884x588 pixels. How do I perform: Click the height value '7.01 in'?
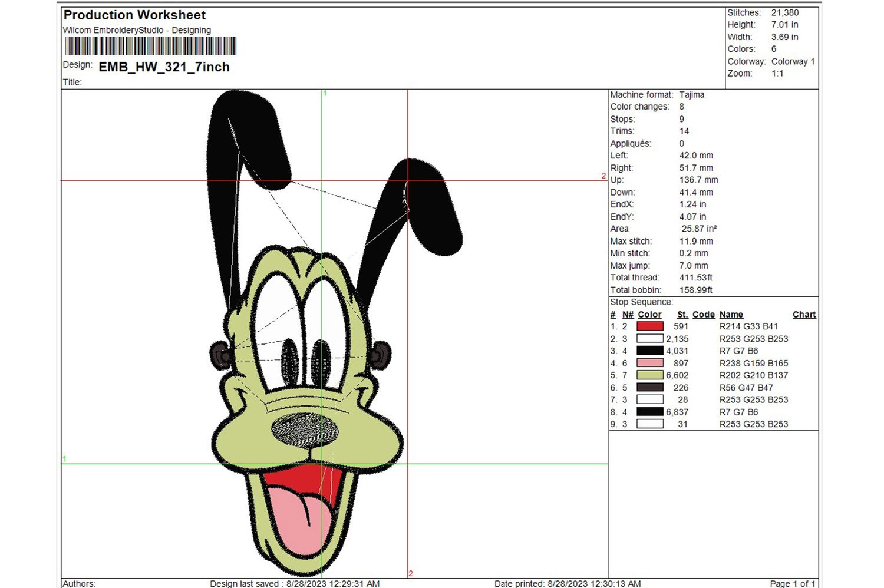tap(785, 25)
